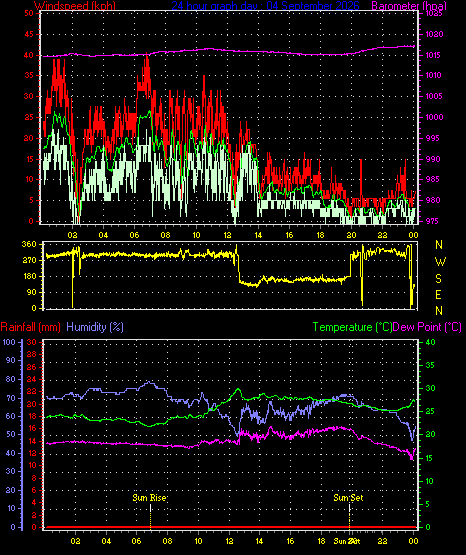Click the 1005 barometer axis value
Screen dimensions: 466x555
pos(434,96)
